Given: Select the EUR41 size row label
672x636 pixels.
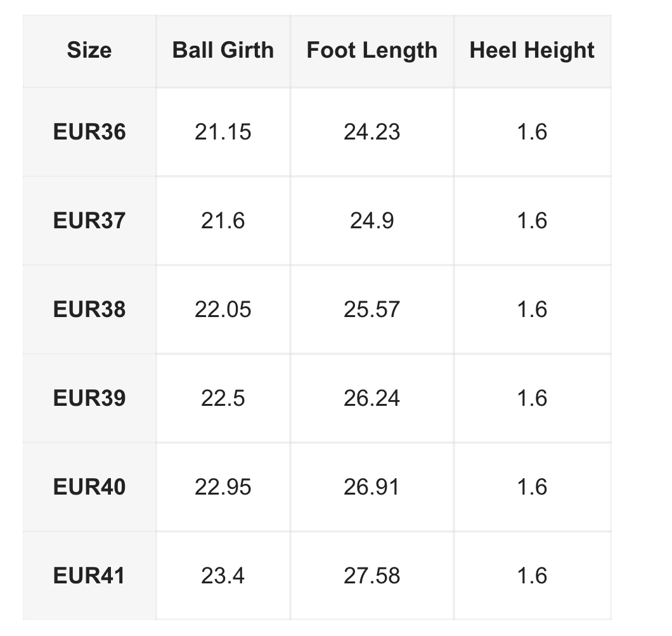Looking at the screenshot, I should [x=89, y=576].
